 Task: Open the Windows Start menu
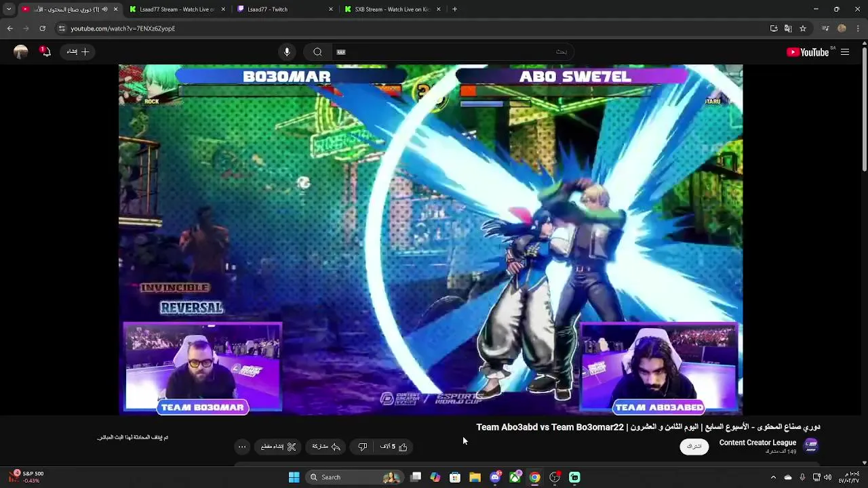point(294,477)
